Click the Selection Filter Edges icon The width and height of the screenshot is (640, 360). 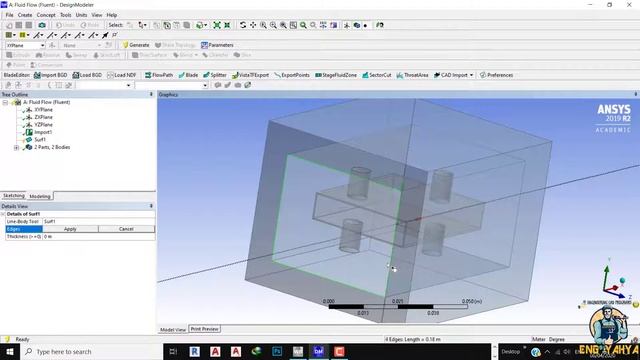click(x=167, y=25)
